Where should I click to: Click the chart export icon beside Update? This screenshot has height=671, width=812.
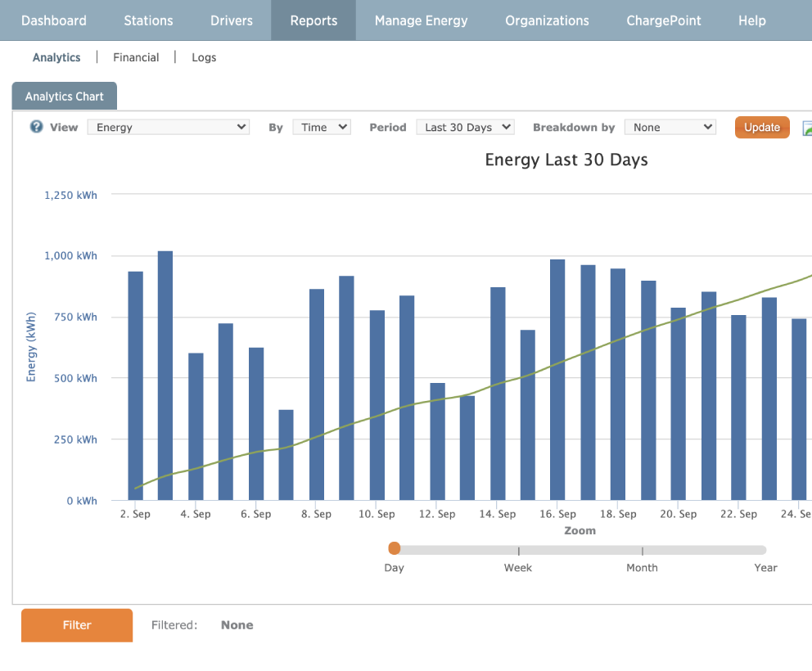click(807, 128)
